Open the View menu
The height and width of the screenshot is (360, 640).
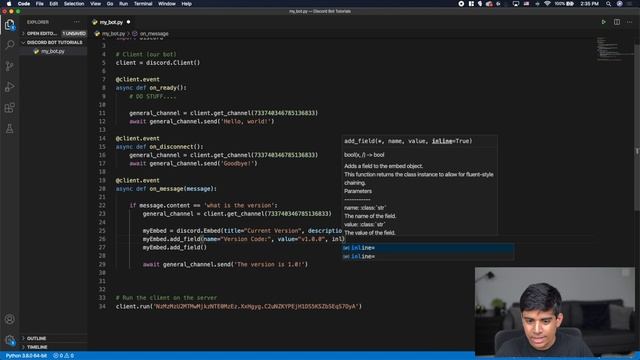[96, 4]
